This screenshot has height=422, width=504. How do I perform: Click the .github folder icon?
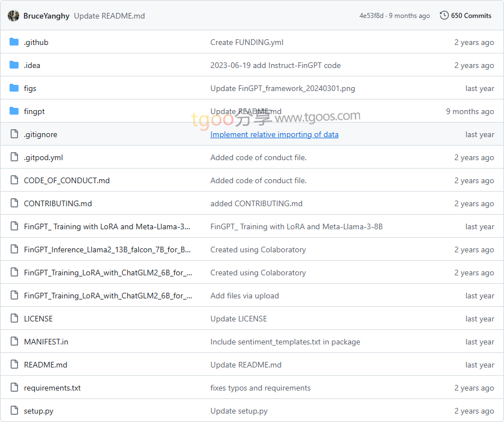(14, 42)
